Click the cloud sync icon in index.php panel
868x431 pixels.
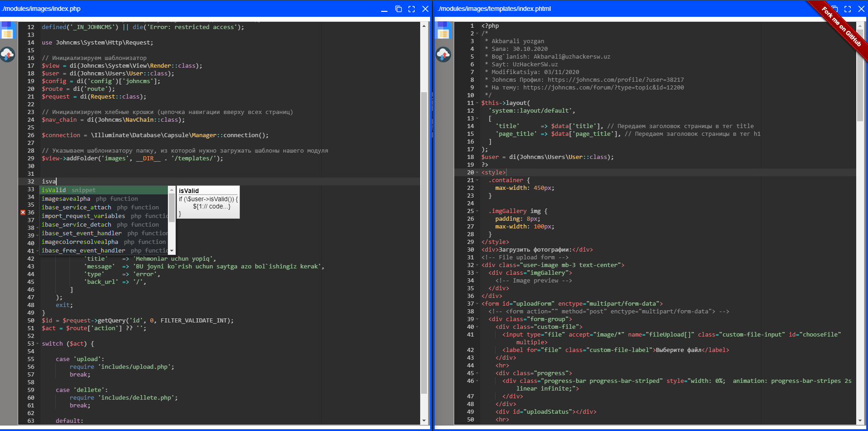click(x=8, y=55)
